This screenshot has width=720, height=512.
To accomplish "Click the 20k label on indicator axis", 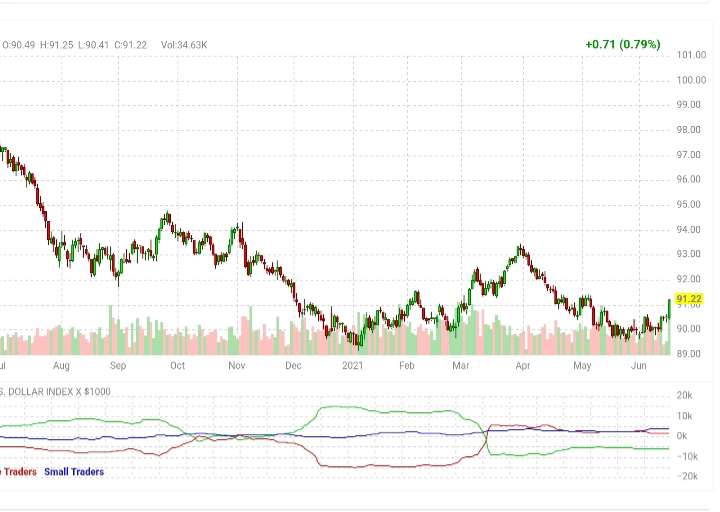I will (x=687, y=395).
